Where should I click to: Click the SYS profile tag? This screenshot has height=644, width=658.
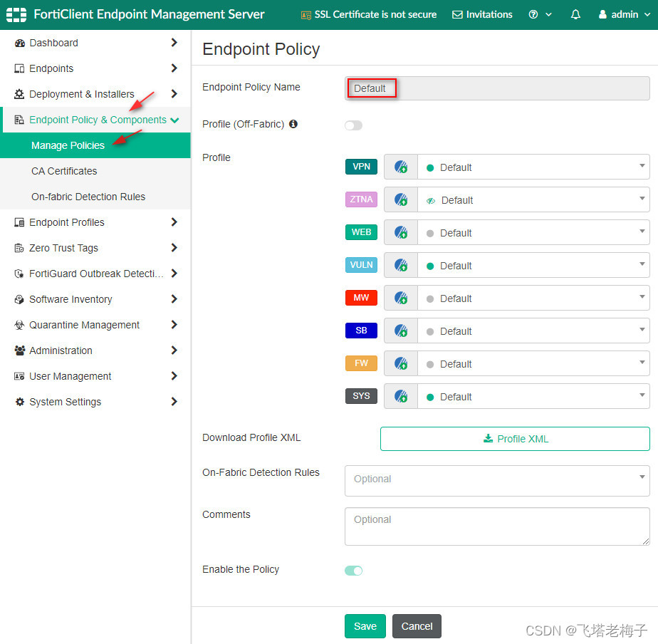point(361,396)
